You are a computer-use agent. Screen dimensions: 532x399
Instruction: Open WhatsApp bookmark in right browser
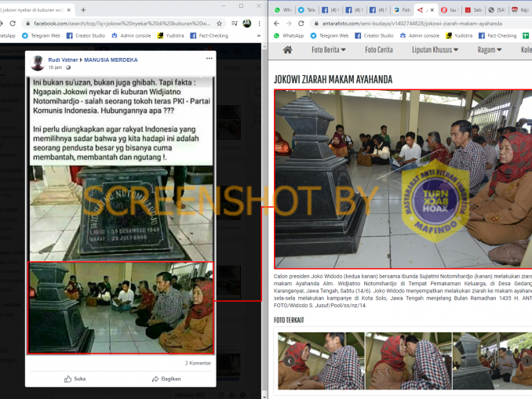290,35
